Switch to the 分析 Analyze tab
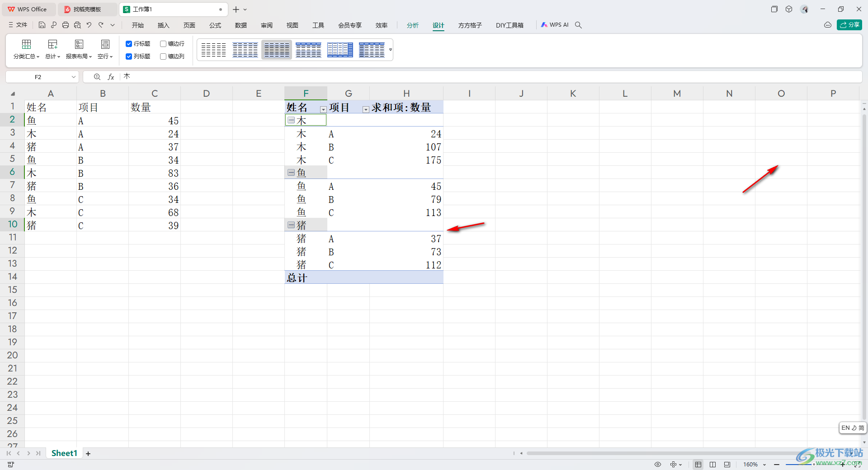The height and width of the screenshot is (470, 868). click(x=413, y=25)
